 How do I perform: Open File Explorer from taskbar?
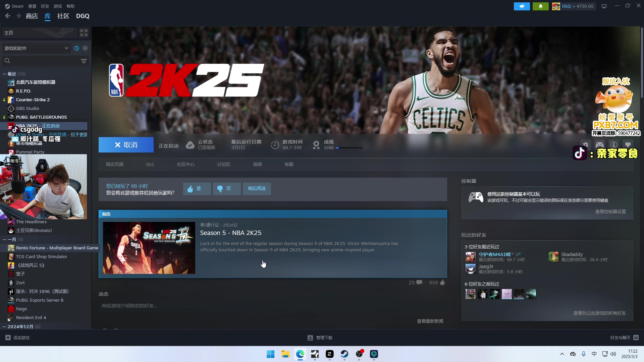click(x=285, y=354)
